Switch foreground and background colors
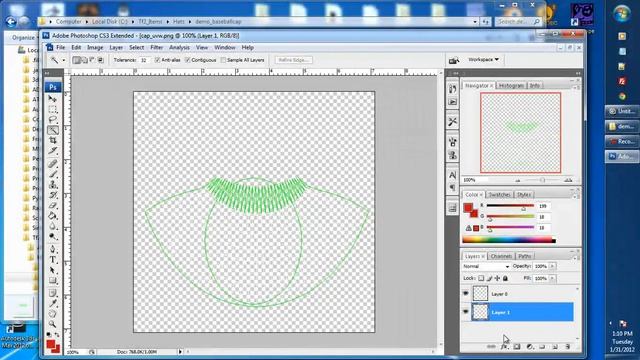640x360 pixels. 58,335
